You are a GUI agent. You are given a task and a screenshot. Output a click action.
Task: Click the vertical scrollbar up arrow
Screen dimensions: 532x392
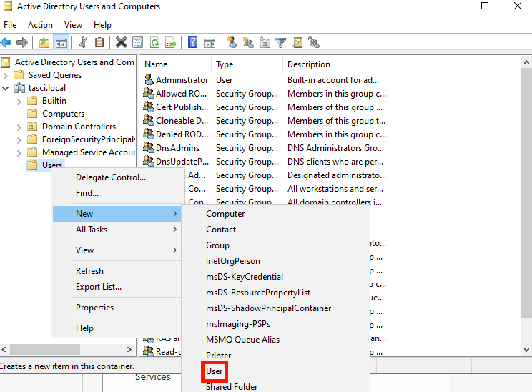(526, 62)
